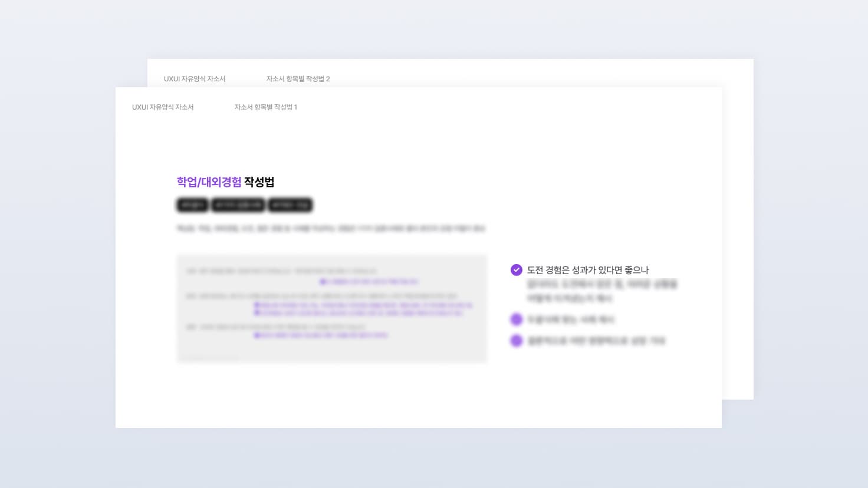
Task: Click UXUI 자유양식 자소서 on back slide
Action: click(x=195, y=79)
